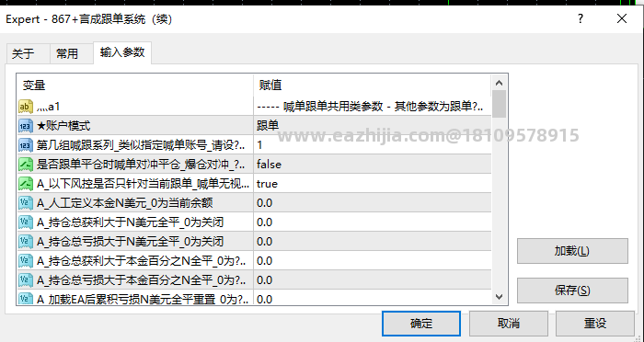Click the scrollbar down arrow
Viewport: 644px width, 342px height.
pyautogui.click(x=499, y=297)
